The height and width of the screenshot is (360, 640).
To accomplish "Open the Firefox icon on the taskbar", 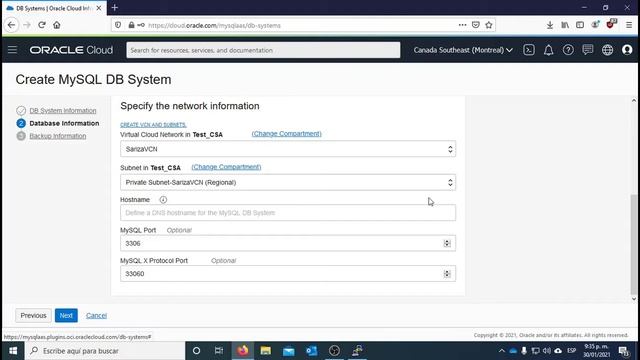I will click(243, 351).
